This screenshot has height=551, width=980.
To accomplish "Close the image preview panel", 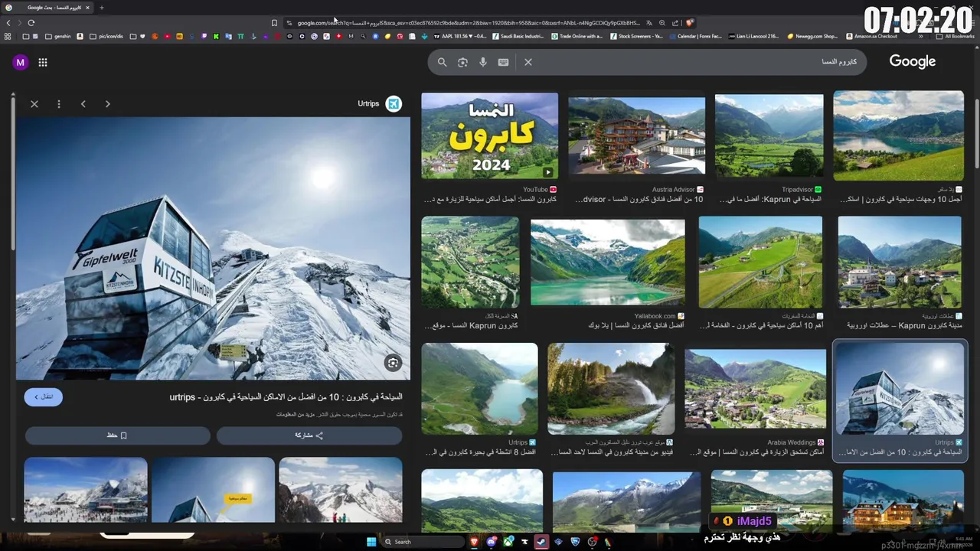I will coord(34,104).
